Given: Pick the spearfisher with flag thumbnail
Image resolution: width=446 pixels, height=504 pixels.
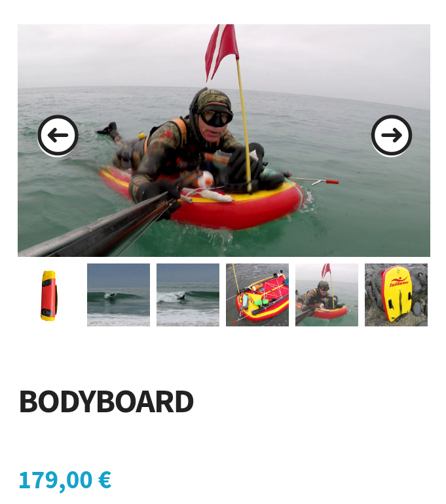Looking at the screenshot, I should click(327, 295).
